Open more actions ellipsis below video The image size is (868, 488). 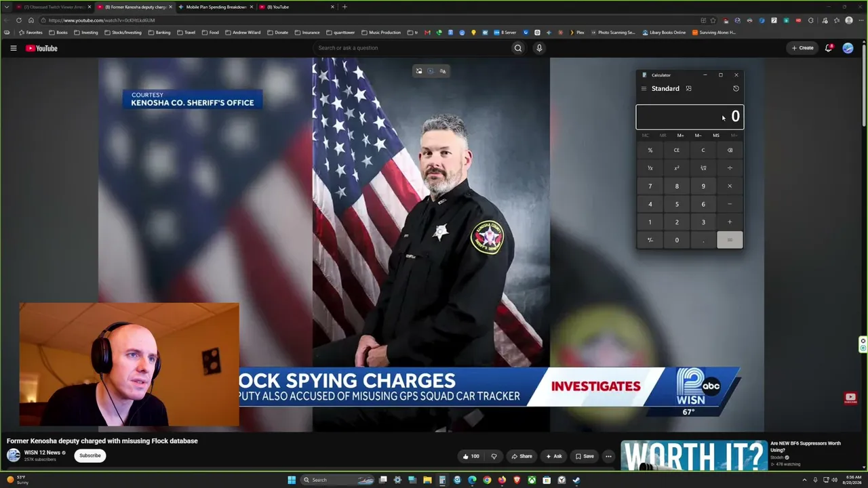[x=608, y=456]
